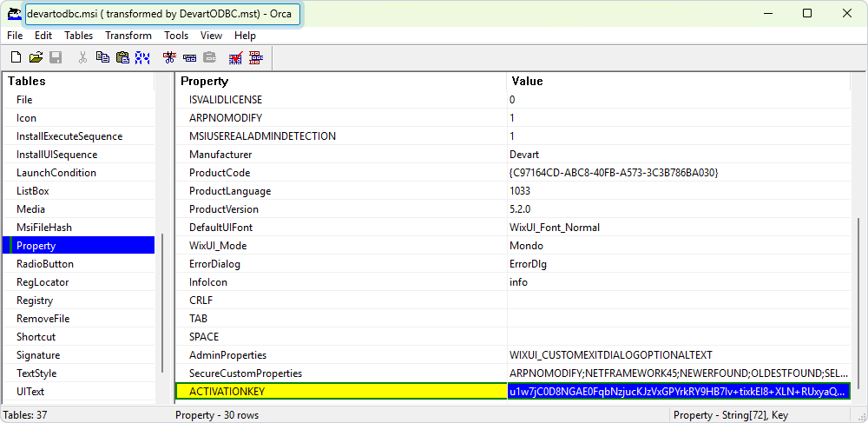Select the InstallExecuteSequence table
Viewport: 868px width, 423px height.
tap(79, 136)
